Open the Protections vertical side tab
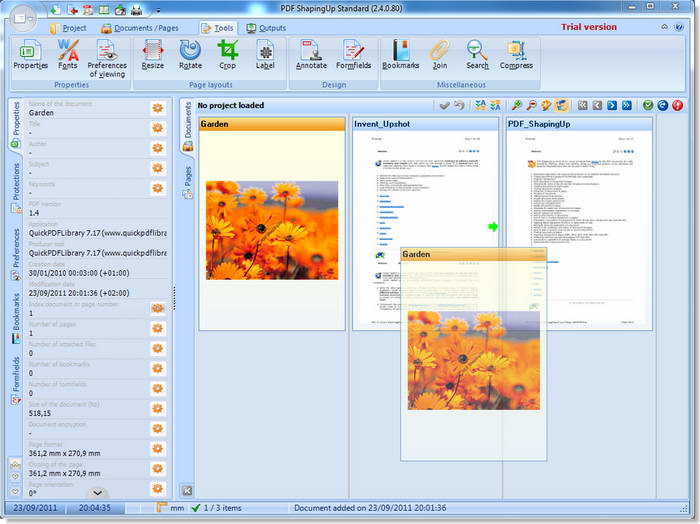The image size is (700, 524). pos(16,187)
